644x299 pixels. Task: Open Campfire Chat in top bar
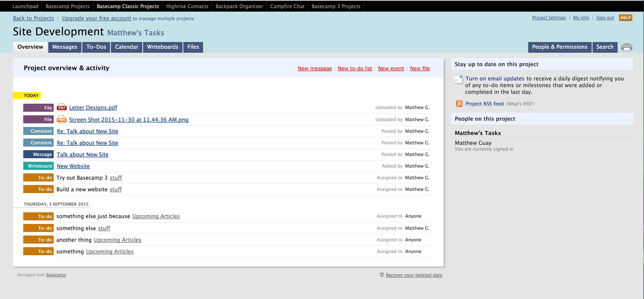point(287,6)
